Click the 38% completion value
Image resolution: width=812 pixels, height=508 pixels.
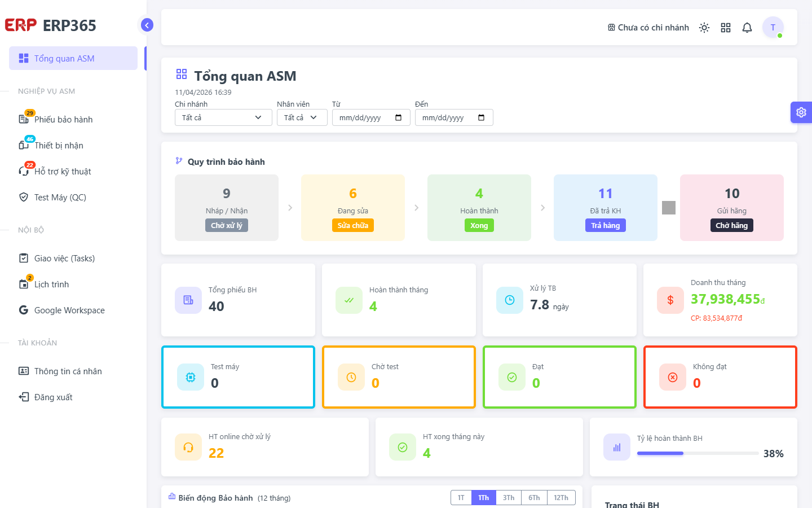774,454
